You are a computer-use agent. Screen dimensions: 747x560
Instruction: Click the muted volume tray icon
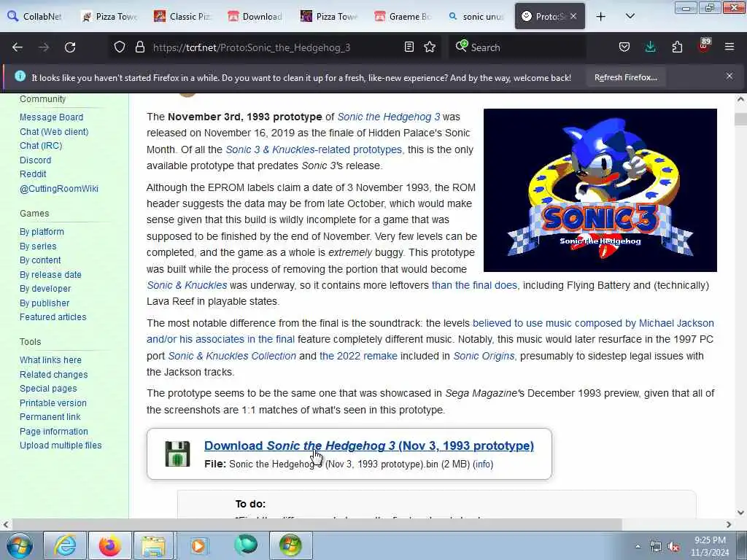coord(673,547)
